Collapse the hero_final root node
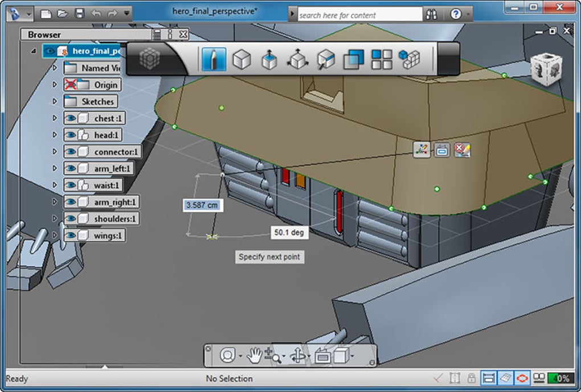 34,51
